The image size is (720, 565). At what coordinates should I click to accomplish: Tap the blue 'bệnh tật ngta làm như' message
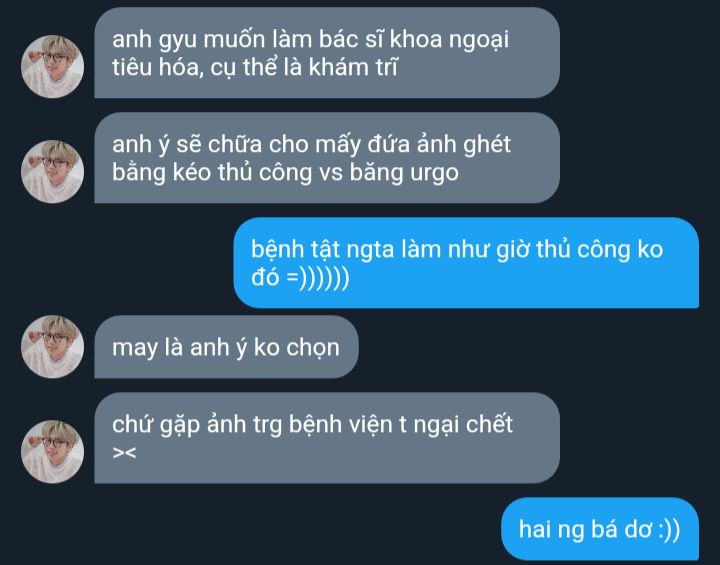pos(466,263)
